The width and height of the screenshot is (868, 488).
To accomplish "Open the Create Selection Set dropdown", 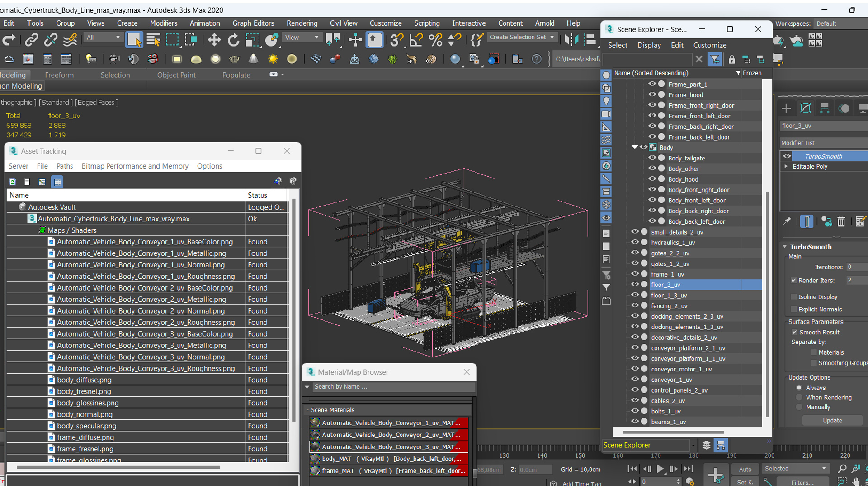I will pos(522,37).
